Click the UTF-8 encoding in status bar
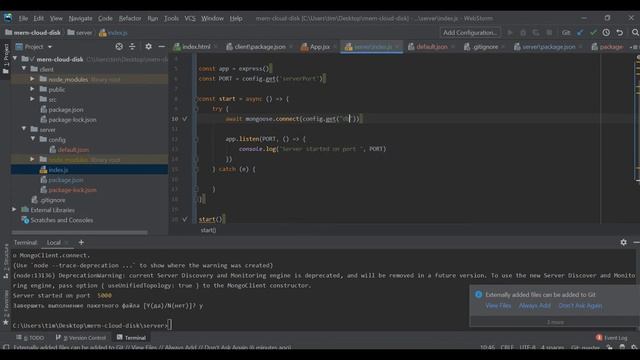The width and height of the screenshot is (640, 360). coord(527,348)
